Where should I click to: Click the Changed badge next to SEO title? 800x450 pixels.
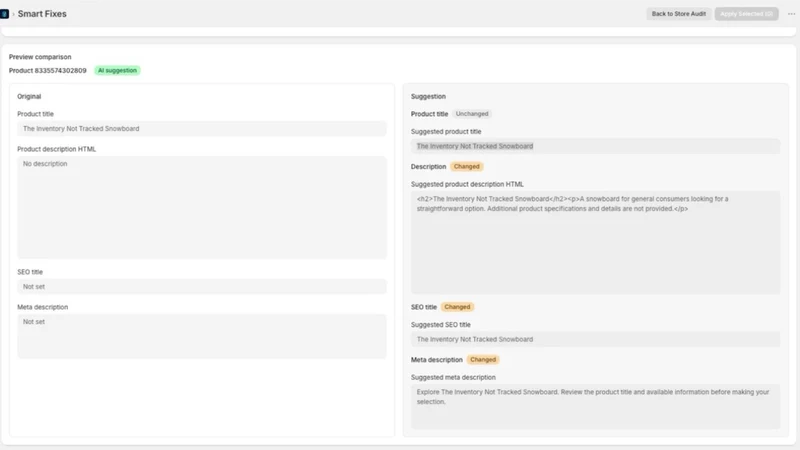point(457,307)
